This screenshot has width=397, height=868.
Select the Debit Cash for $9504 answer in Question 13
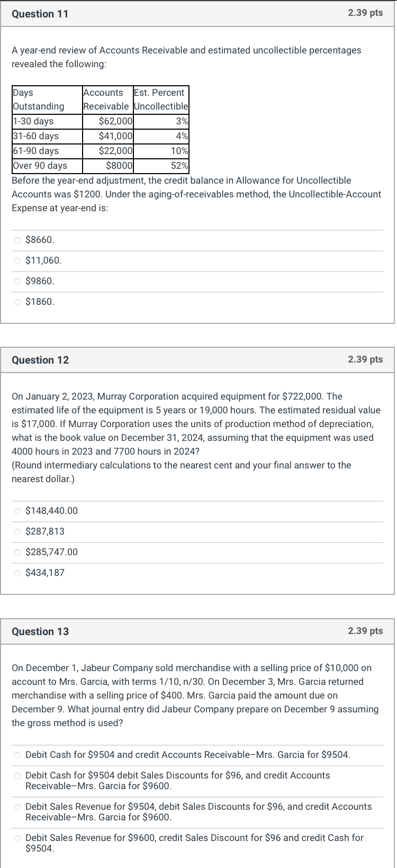point(17,755)
